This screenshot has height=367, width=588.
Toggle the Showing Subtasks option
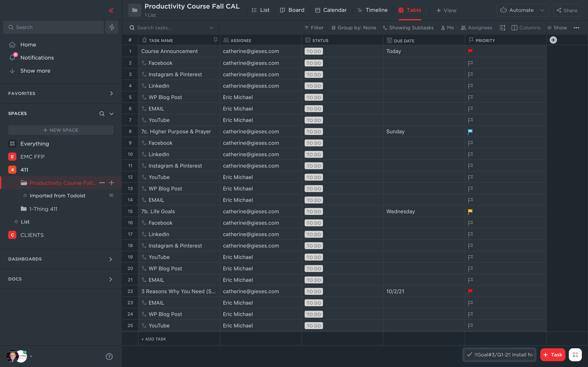[408, 28]
